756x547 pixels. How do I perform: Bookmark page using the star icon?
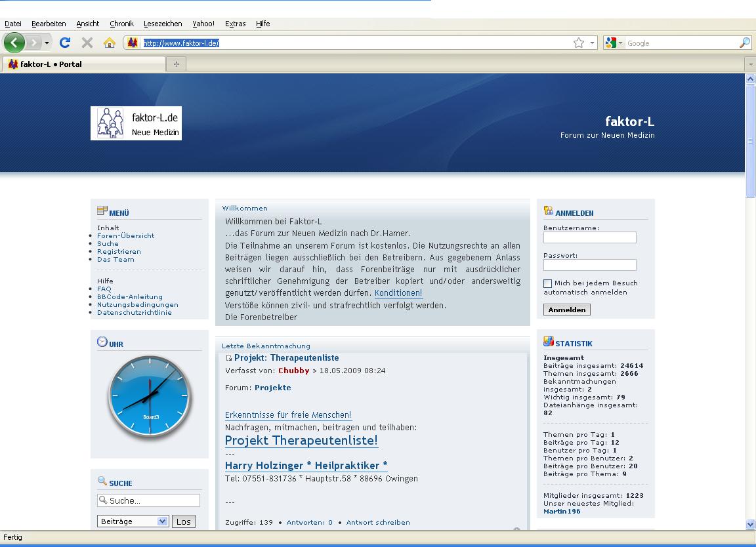tap(578, 43)
